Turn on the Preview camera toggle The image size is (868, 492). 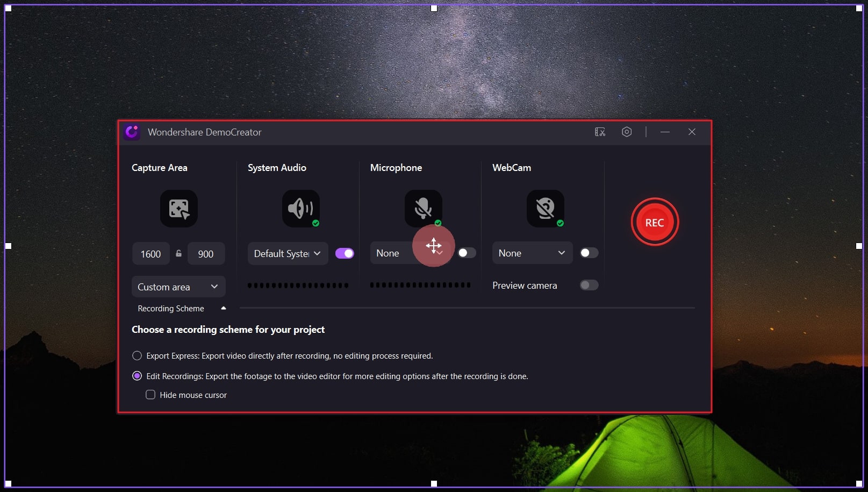point(589,285)
